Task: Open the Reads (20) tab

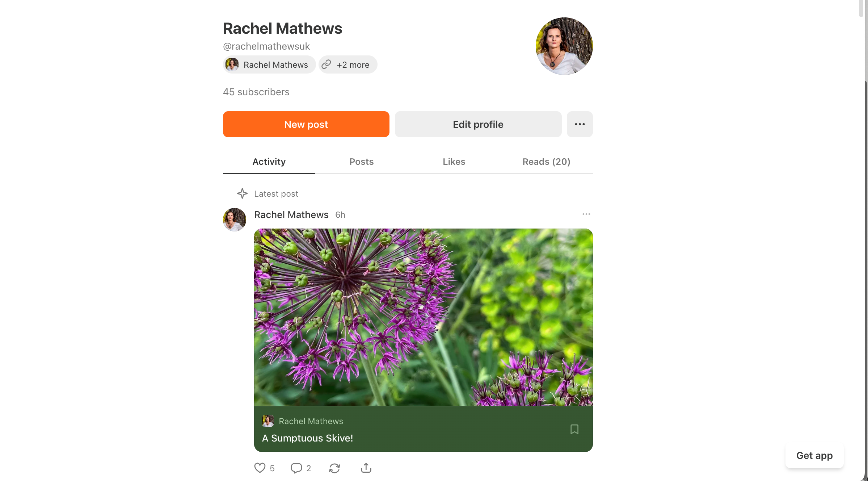Action: click(x=546, y=162)
